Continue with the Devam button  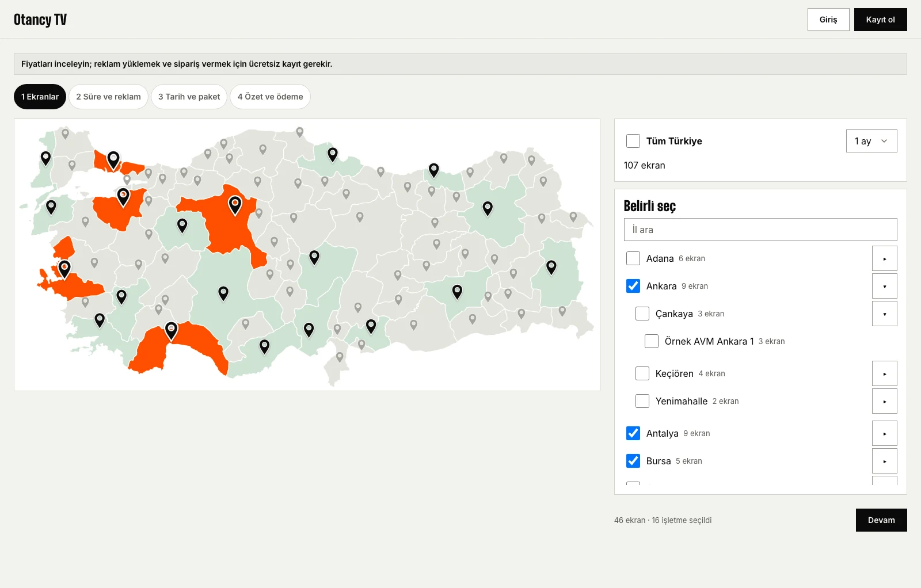(x=881, y=520)
